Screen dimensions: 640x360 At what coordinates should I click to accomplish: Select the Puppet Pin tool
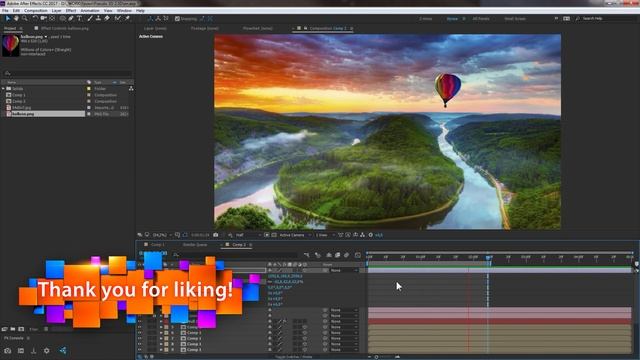point(127,18)
